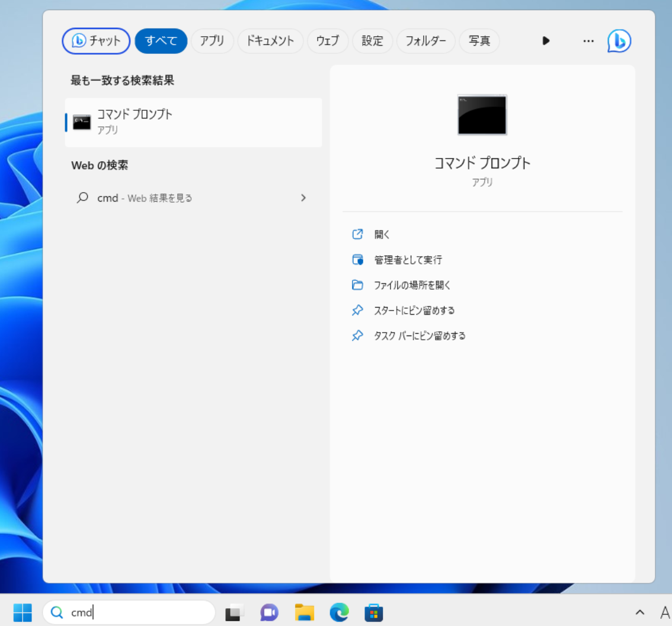672x626 pixels.
Task: Choose タスク バーにピン留めする
Action: click(420, 336)
